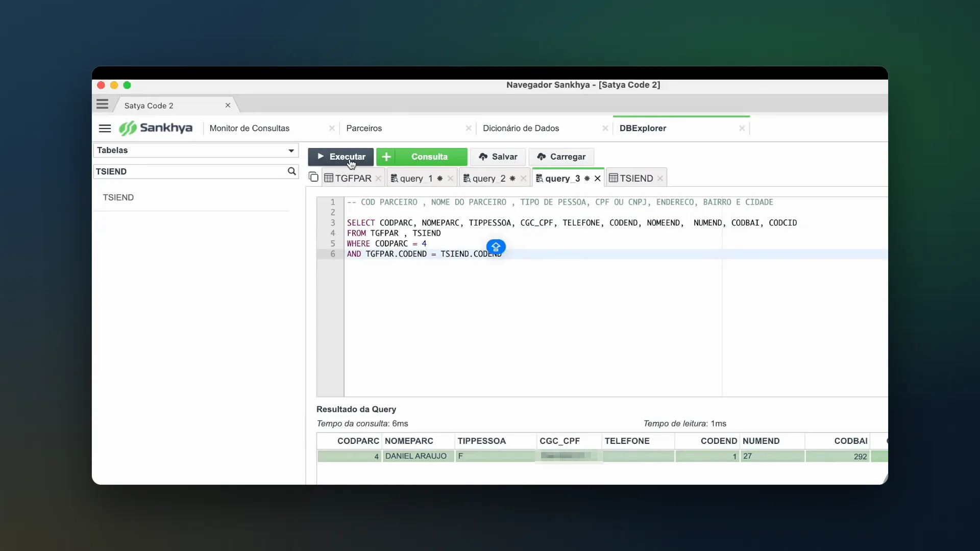Close the query_1 tab
Screen dimensions: 980x551
(x=450, y=178)
